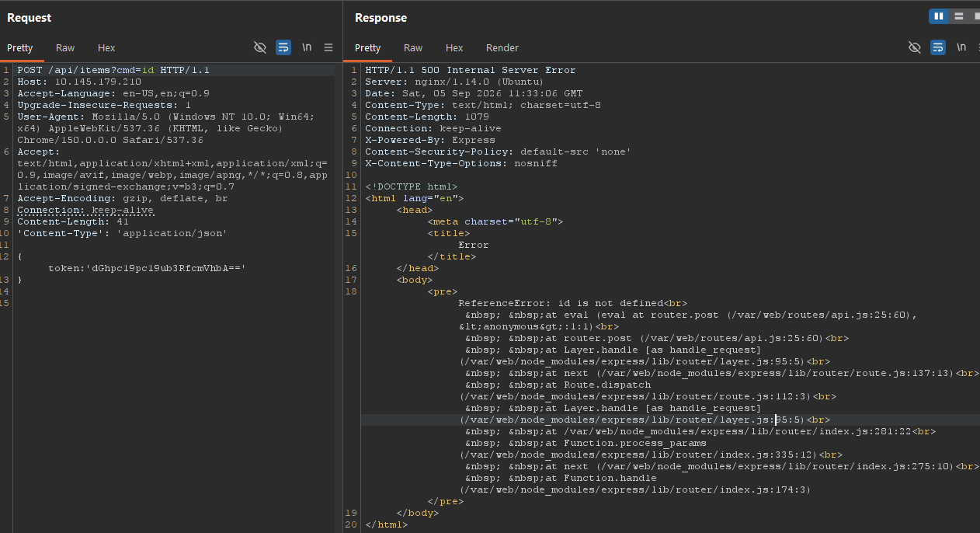Image resolution: width=980 pixels, height=533 pixels.
Task: Switch to Response Pretty tab
Action: [x=368, y=47]
